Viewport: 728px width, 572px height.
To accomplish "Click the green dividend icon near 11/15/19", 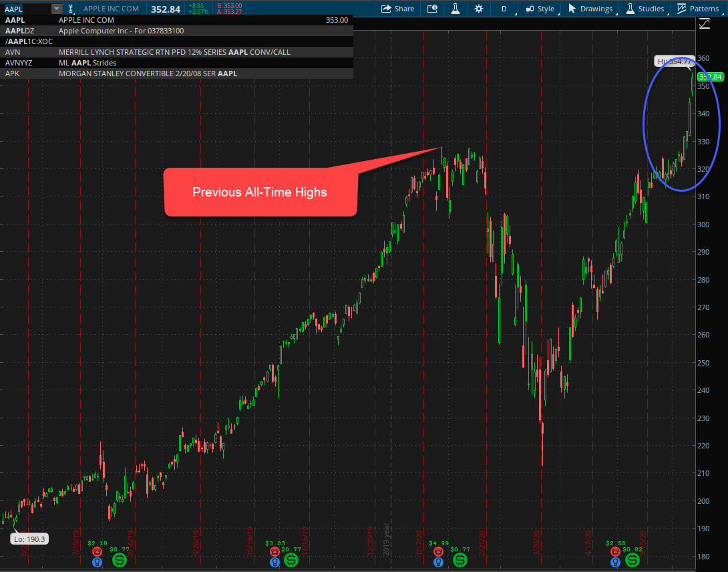I will click(291, 560).
